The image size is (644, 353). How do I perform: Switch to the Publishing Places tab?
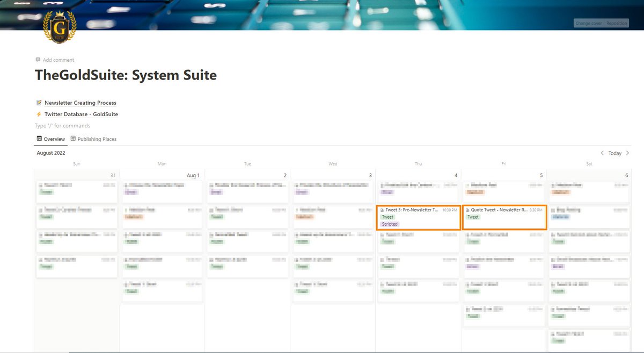click(93, 139)
